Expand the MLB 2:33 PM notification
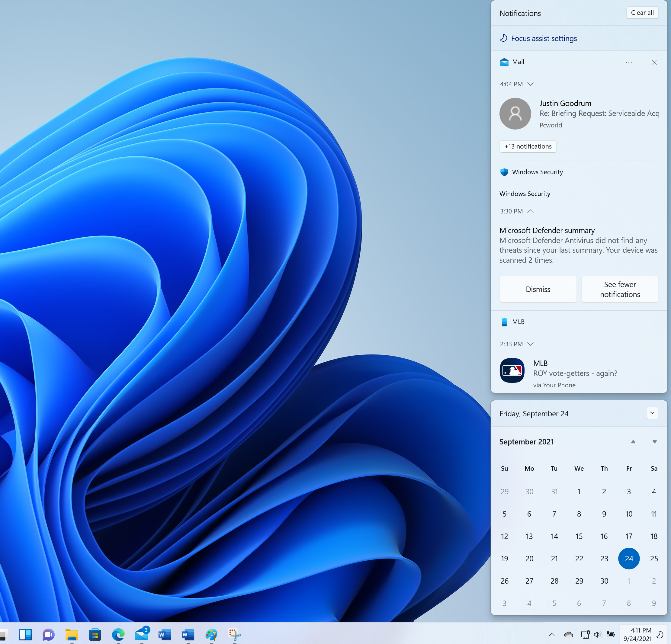 531,344
